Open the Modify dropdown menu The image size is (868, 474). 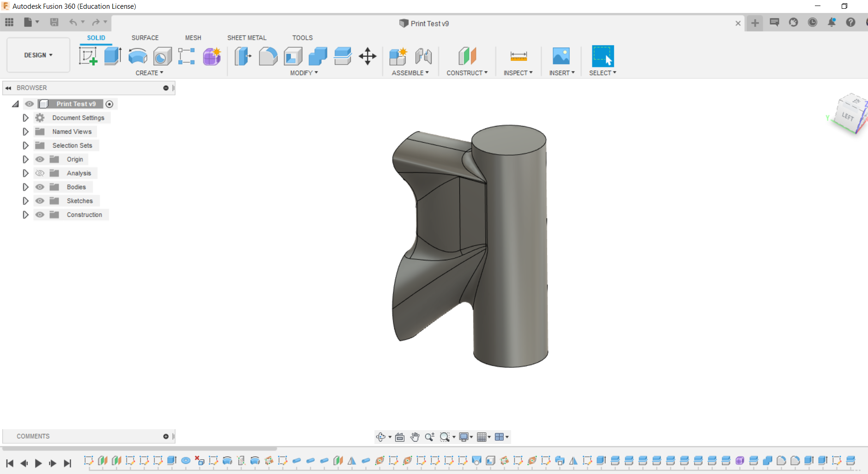pyautogui.click(x=304, y=73)
